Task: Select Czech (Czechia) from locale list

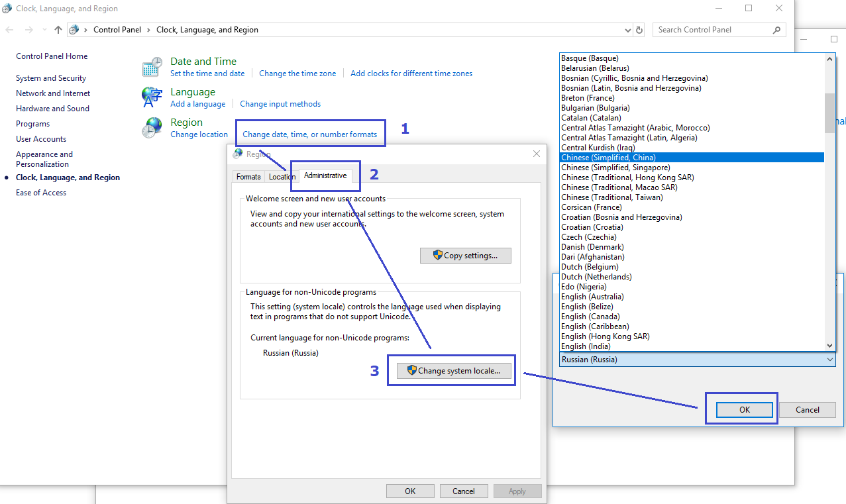Action: [692, 237]
